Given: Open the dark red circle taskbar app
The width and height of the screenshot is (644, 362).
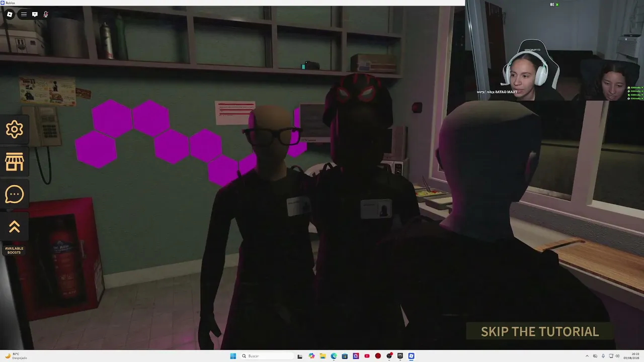Looking at the screenshot, I should point(378,356).
